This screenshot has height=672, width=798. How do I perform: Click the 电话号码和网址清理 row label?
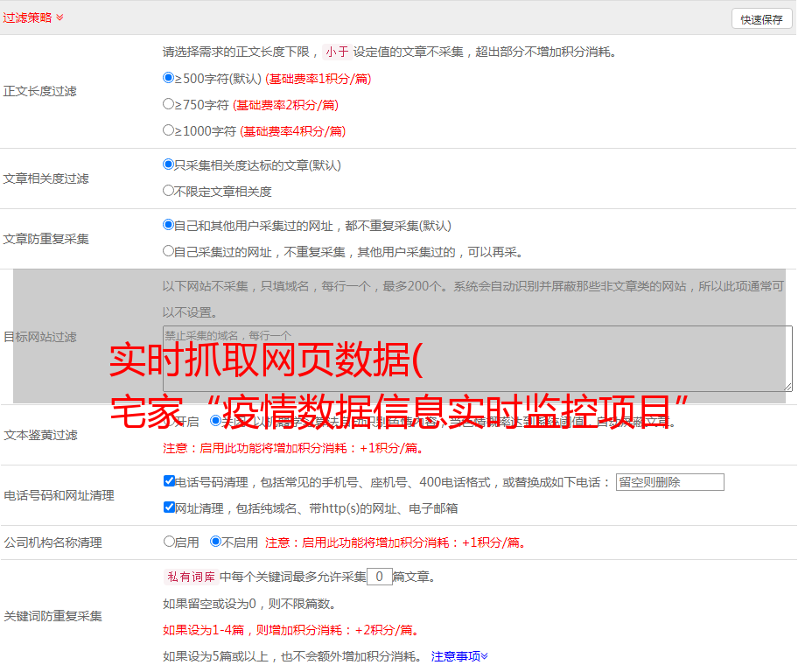click(x=59, y=495)
